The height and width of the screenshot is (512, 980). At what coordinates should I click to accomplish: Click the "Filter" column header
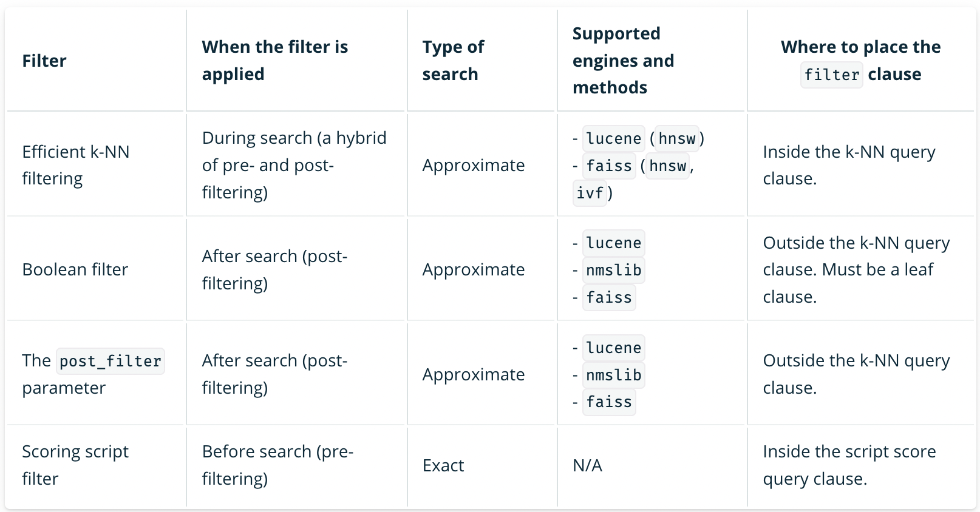click(44, 61)
